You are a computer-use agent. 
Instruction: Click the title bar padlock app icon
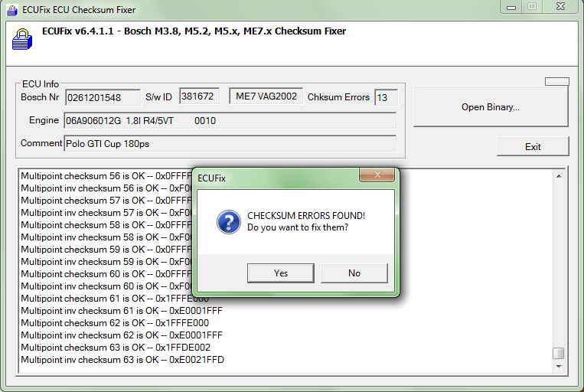[x=12, y=10]
